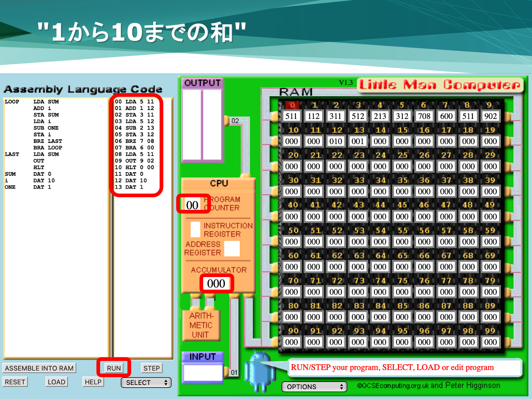Click the Instruction Register field
Image resolution: width=532 pixels, height=399 pixels.
[195, 229]
